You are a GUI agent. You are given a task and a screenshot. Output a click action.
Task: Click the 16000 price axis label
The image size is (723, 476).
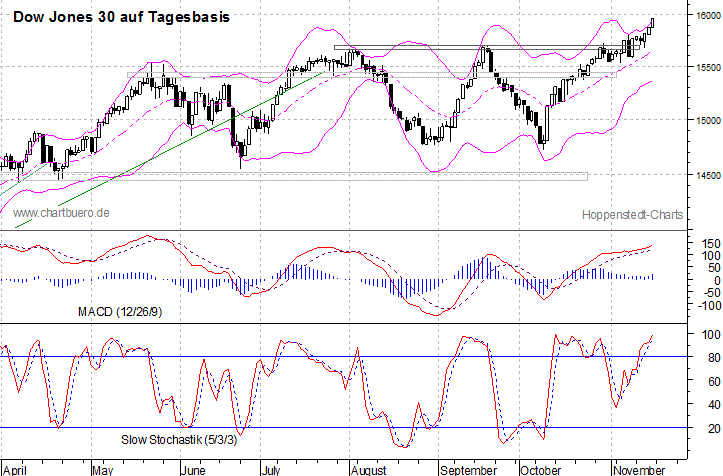tap(709, 16)
